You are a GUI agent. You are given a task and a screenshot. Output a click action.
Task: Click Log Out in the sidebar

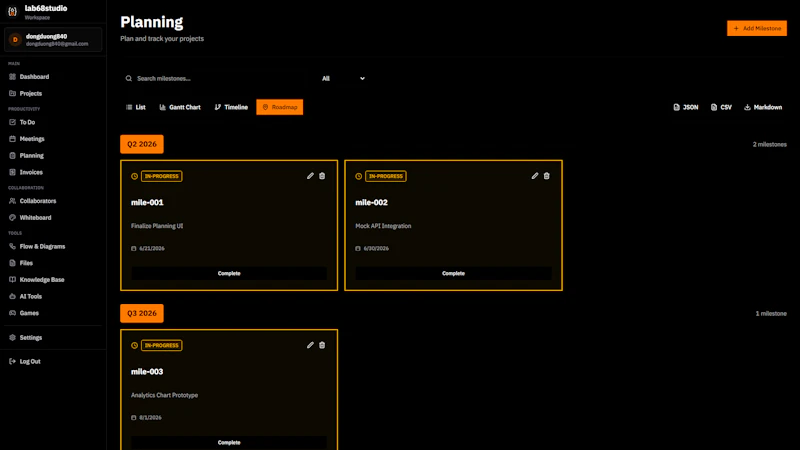pyautogui.click(x=53, y=361)
